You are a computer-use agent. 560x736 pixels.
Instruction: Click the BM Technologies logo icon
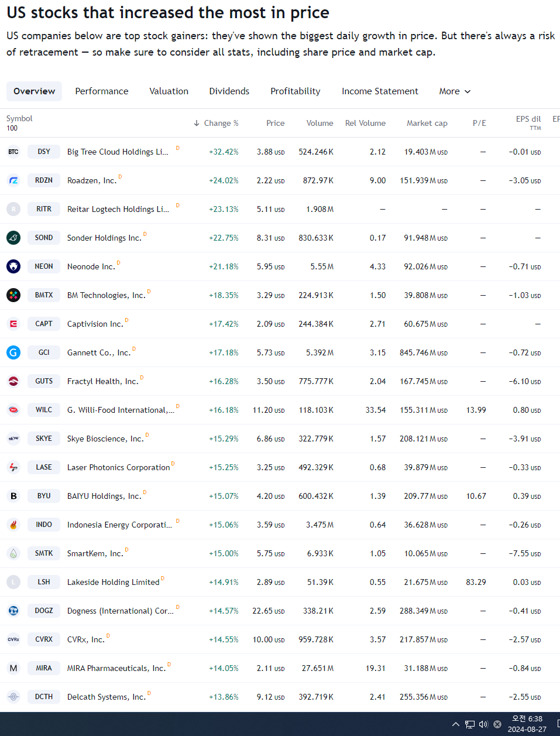click(x=13, y=295)
